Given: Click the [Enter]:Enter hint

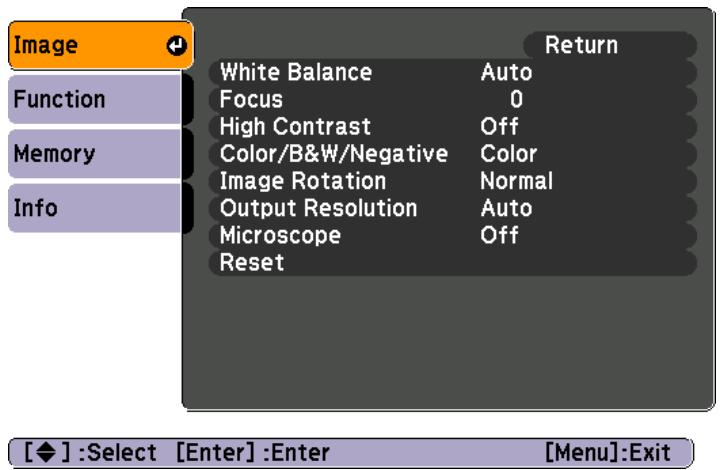Looking at the screenshot, I should tap(253, 453).
